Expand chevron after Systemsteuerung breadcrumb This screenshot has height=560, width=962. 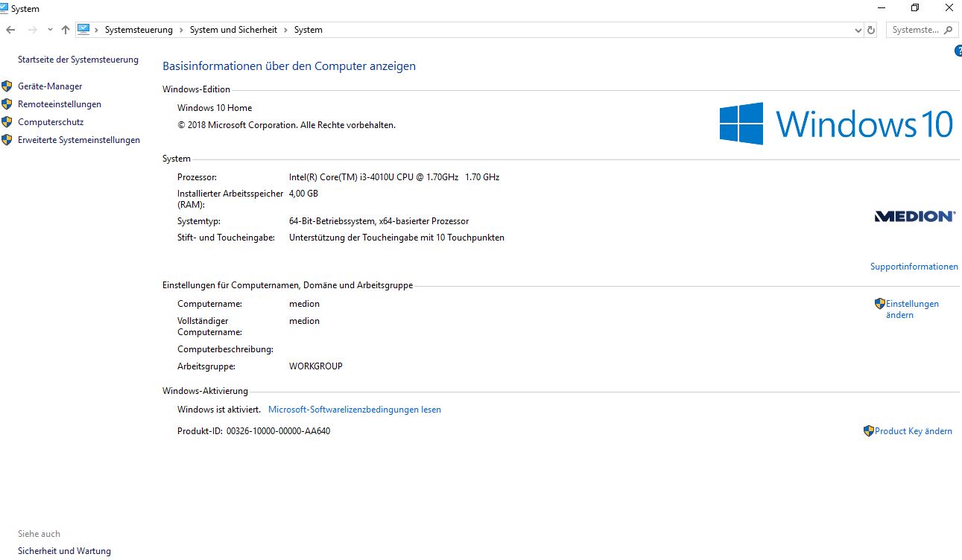coord(181,30)
